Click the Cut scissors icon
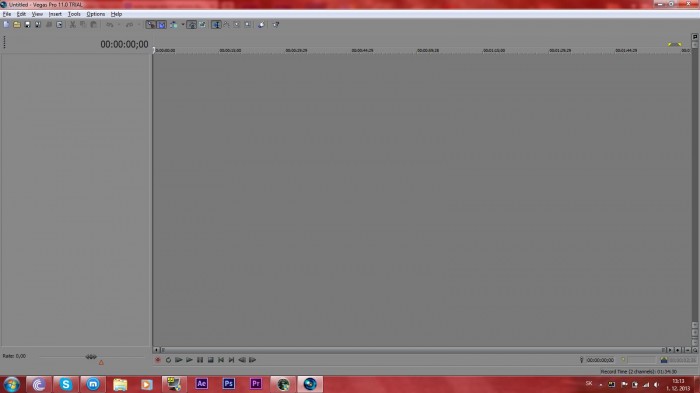This screenshot has width=700, height=393. pyautogui.click(x=72, y=25)
